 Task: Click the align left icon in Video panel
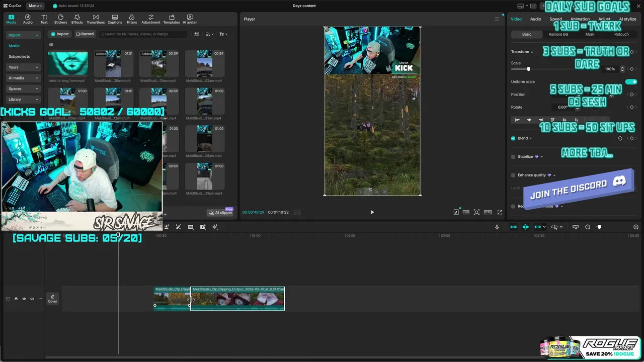(517, 120)
